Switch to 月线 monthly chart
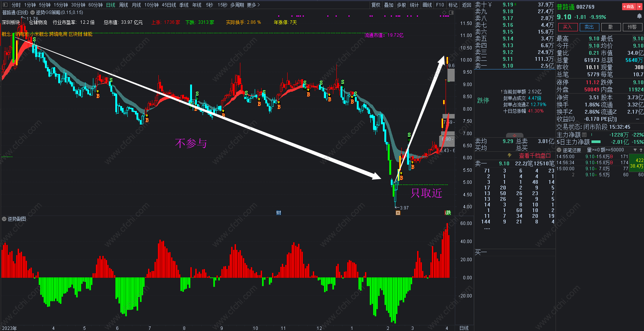The height and width of the screenshot is (331, 644). point(136,5)
